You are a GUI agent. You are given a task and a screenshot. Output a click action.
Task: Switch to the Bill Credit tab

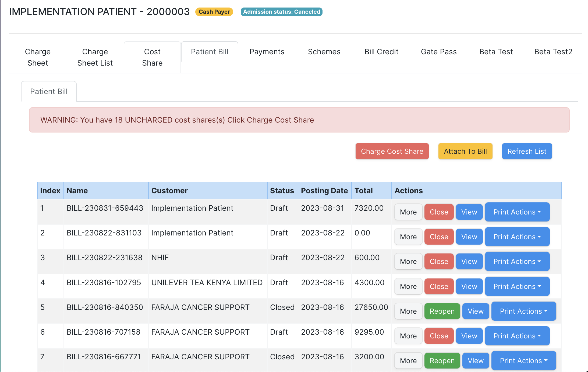click(x=381, y=52)
